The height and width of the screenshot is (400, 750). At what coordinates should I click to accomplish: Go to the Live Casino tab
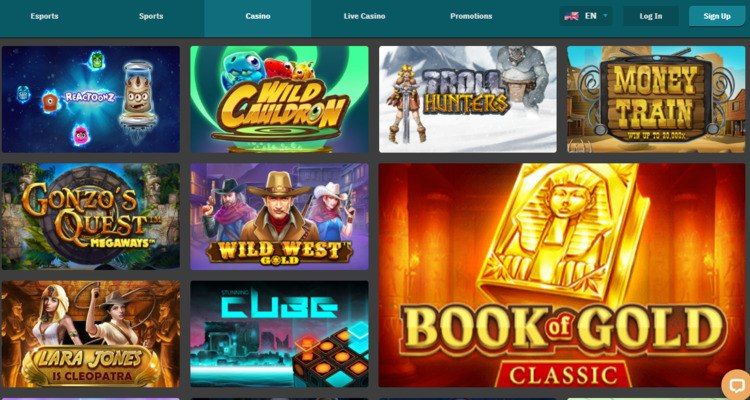tap(364, 16)
